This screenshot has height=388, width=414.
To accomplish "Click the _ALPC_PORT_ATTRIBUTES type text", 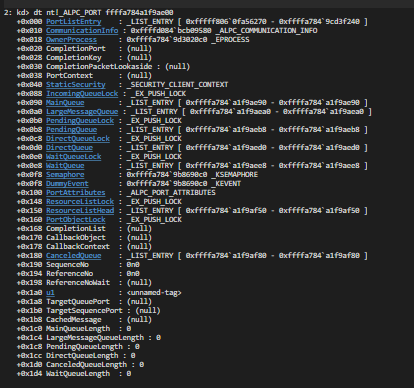I will click(171, 193).
